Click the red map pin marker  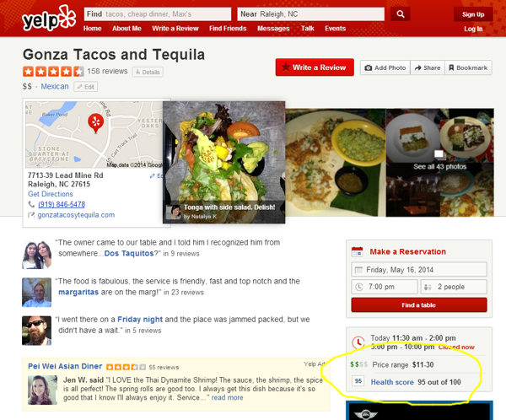[x=96, y=123]
